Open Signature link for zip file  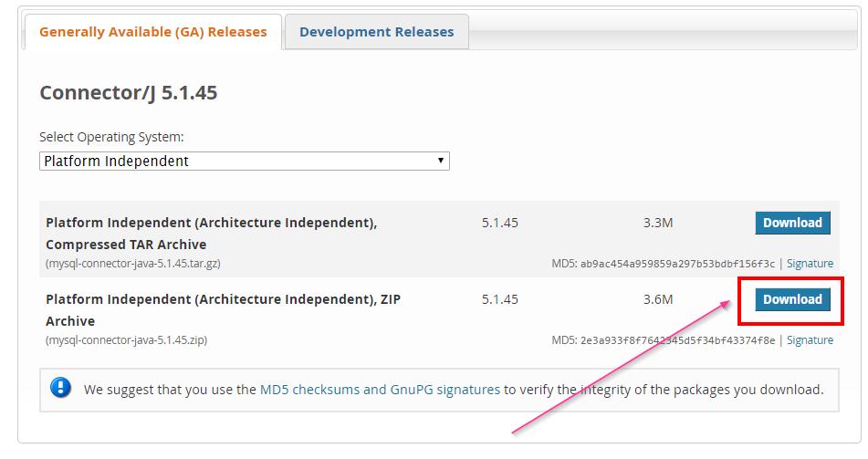click(810, 340)
